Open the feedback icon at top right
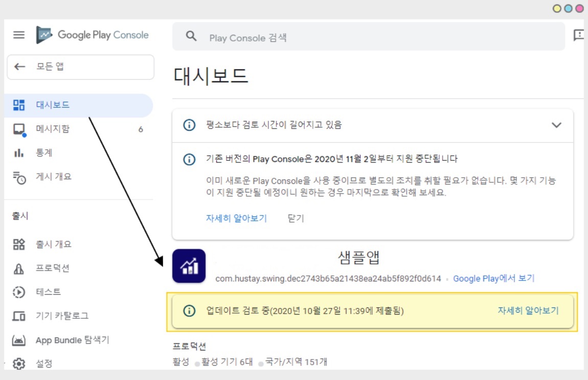The width and height of the screenshot is (588, 380). (x=579, y=35)
